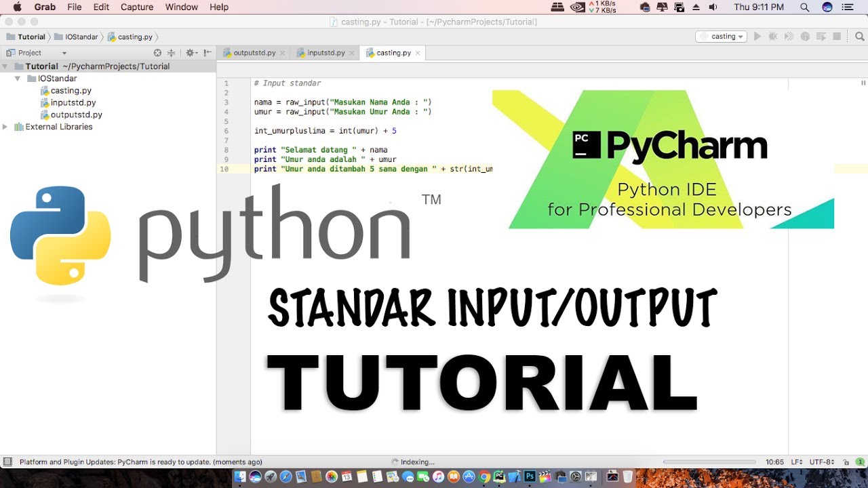Image resolution: width=868 pixels, height=488 pixels.
Task: Click the Indexing progress bar
Action: point(709,462)
